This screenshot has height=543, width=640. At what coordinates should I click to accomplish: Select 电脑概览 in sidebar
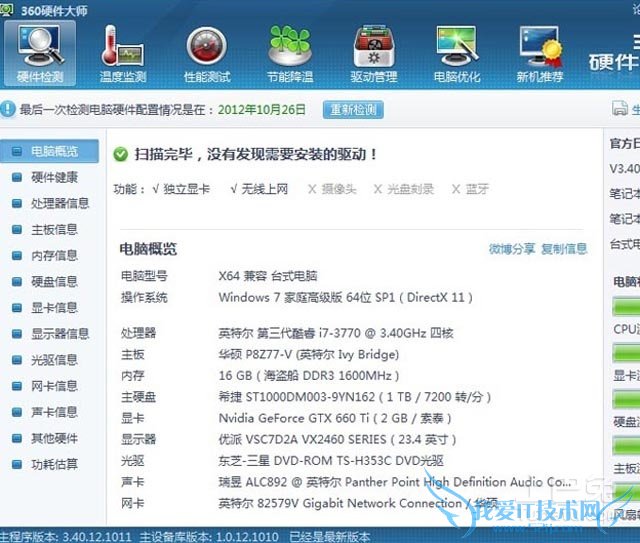point(49,151)
